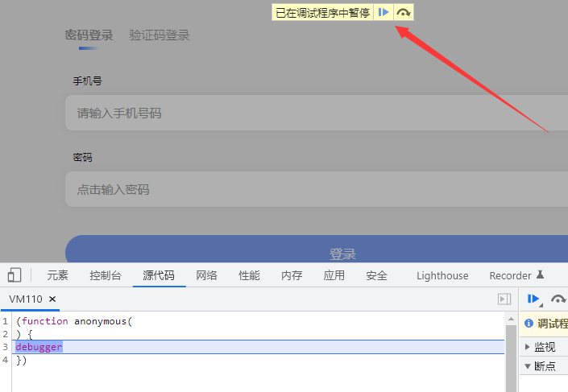The image size is (568, 392).
Task: Click the highlighted debugger statement
Action: pyautogui.click(x=39, y=347)
